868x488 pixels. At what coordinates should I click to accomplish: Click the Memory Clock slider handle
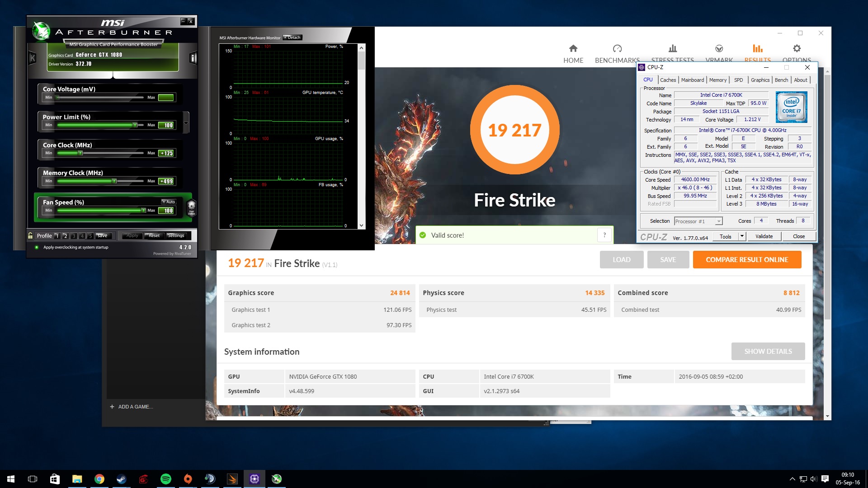coord(114,181)
